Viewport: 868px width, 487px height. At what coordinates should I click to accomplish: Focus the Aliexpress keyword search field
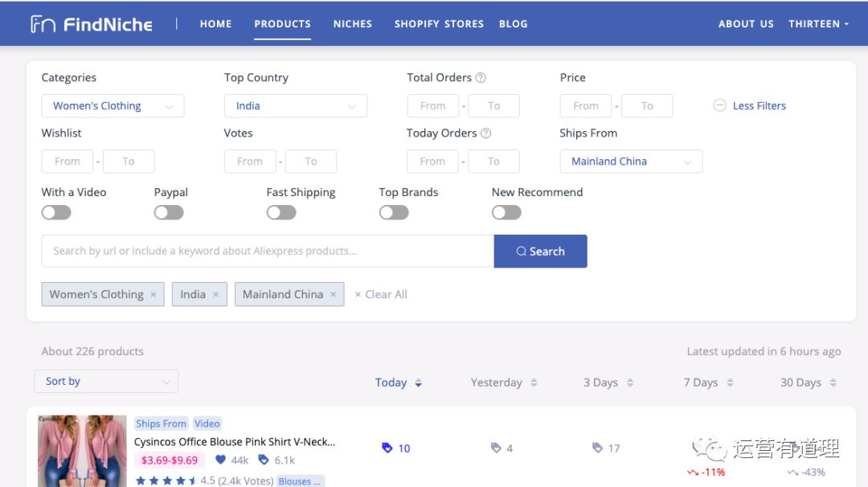tap(268, 252)
